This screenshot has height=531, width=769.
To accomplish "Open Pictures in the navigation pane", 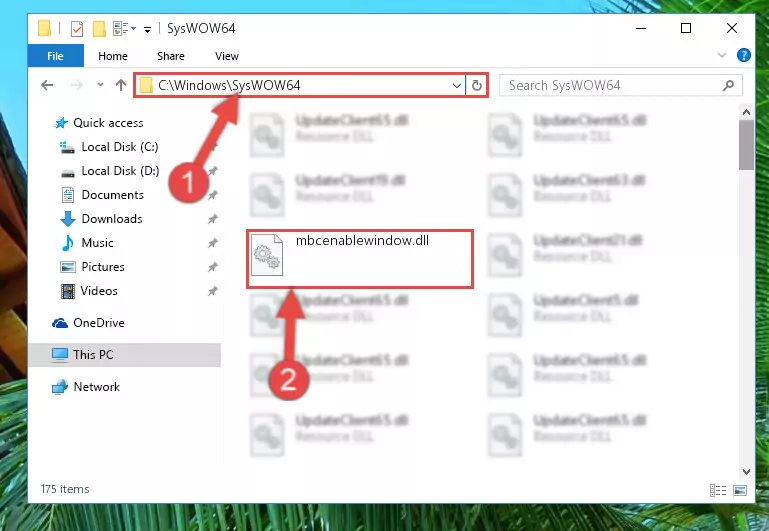I will point(103,267).
